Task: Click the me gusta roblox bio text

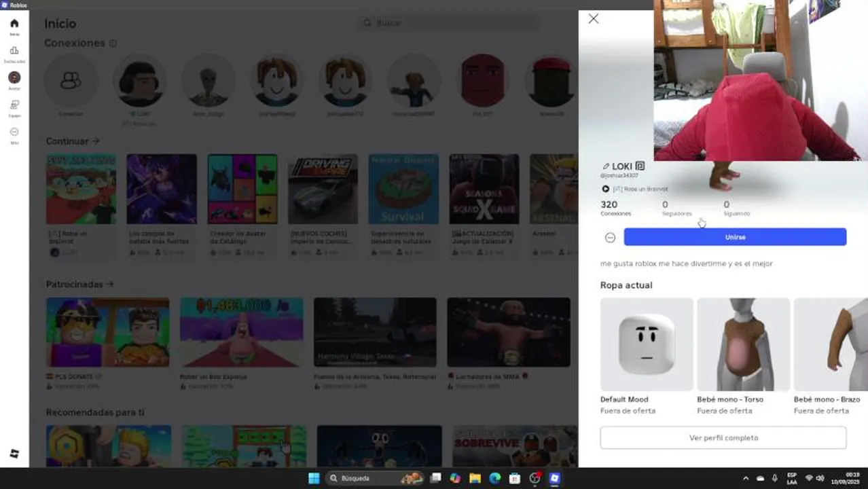Action: pos(686,264)
